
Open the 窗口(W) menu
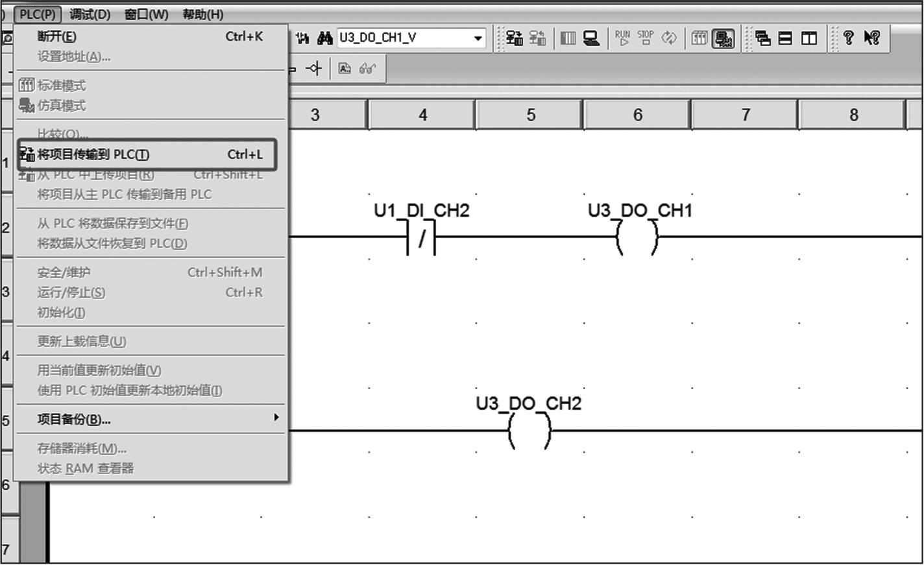click(x=147, y=14)
